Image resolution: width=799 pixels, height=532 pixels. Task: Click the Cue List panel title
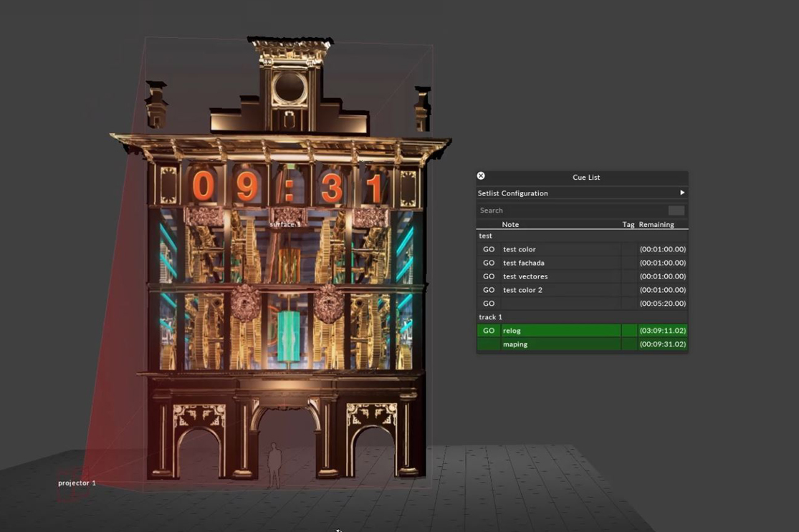(x=586, y=177)
